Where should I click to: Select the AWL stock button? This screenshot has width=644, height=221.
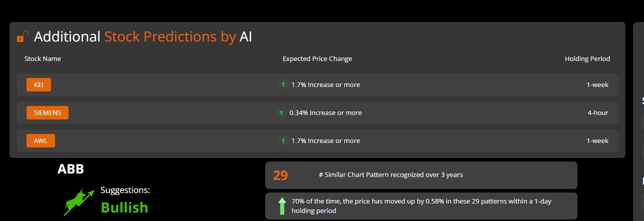41,141
